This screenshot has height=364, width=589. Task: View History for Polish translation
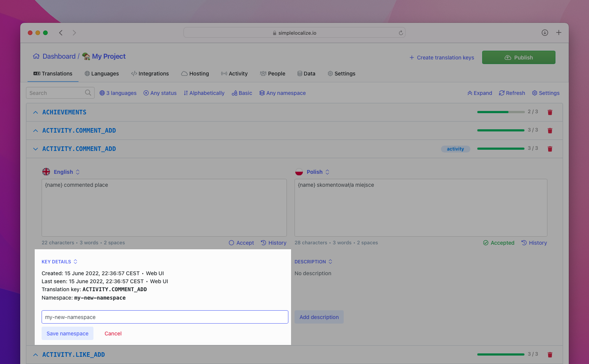(534, 243)
